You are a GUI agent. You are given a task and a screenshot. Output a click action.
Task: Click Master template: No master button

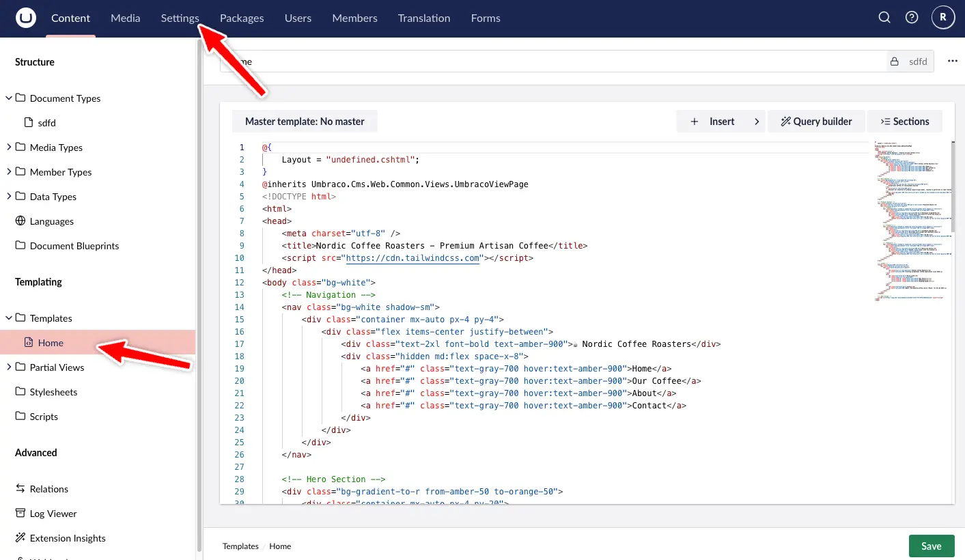click(x=305, y=122)
